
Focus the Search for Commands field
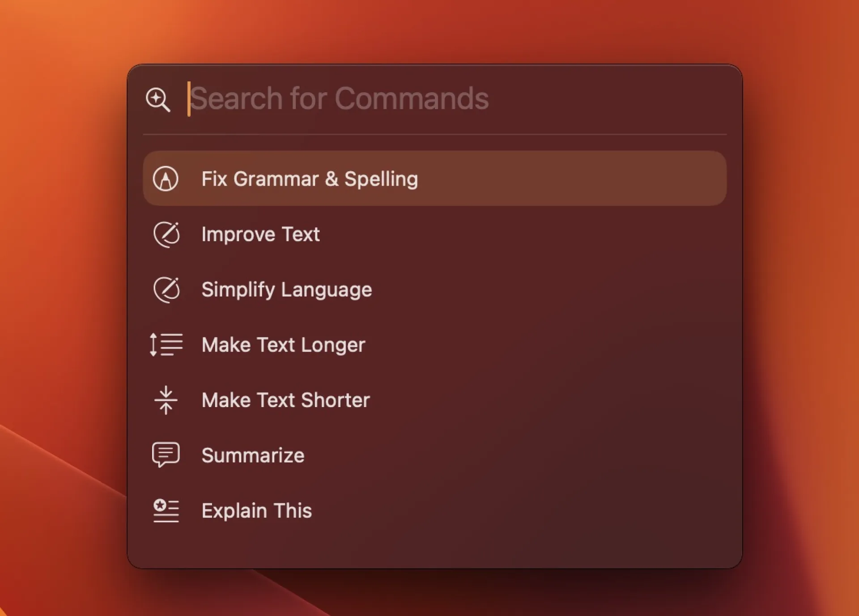pyautogui.click(x=403, y=99)
